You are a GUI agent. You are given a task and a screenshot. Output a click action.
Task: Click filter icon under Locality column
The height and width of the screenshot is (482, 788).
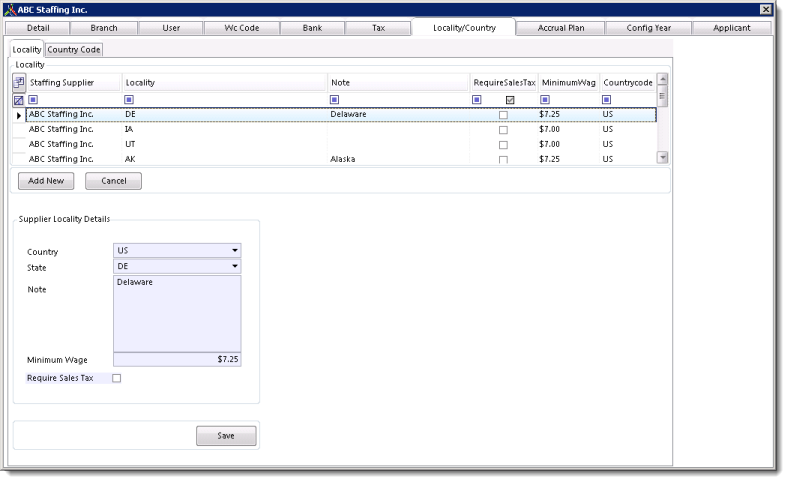coord(129,100)
